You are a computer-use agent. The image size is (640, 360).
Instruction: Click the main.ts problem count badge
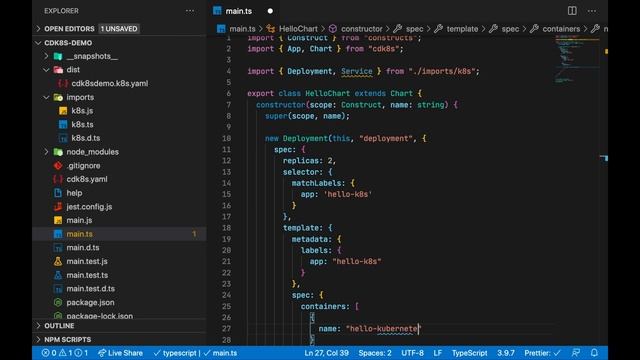(194, 234)
